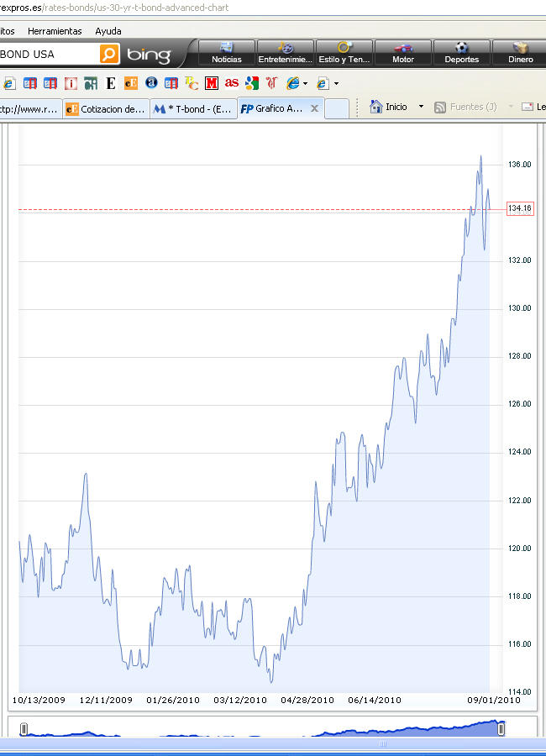Screen dimensions: 546x756
Task: Switch to the 'Cotizacion de...' tab
Action: tap(106, 108)
